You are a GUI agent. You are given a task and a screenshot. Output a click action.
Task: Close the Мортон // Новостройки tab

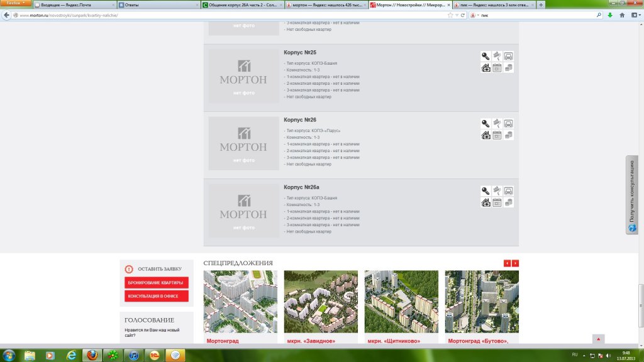(448, 5)
